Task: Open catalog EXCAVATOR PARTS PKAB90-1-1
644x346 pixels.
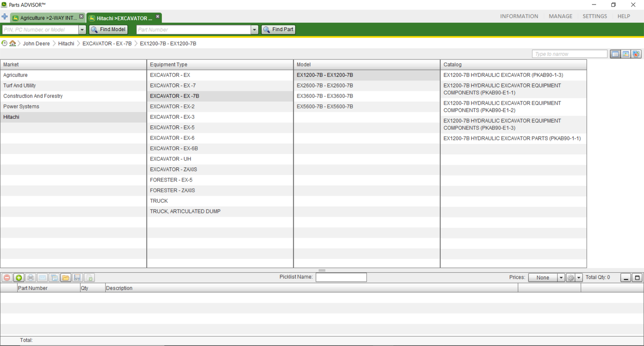Action: point(514,138)
